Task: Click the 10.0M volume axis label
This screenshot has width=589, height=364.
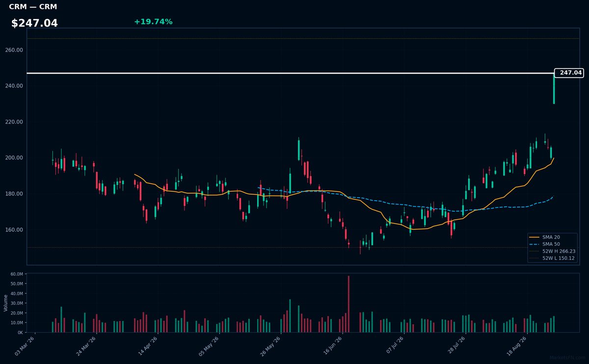Action: tap(17, 323)
